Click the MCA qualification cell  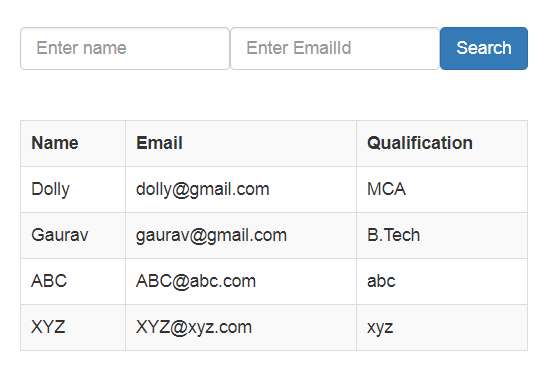442,189
